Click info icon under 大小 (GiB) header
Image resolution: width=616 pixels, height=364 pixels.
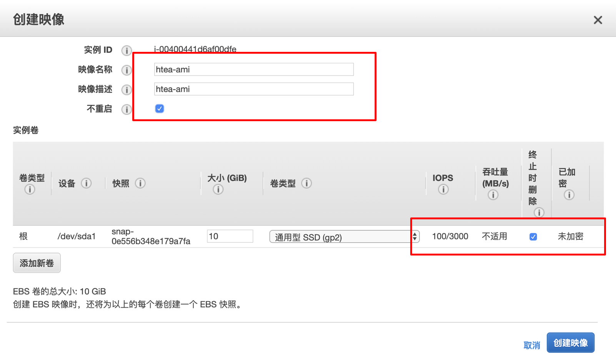coord(218,189)
